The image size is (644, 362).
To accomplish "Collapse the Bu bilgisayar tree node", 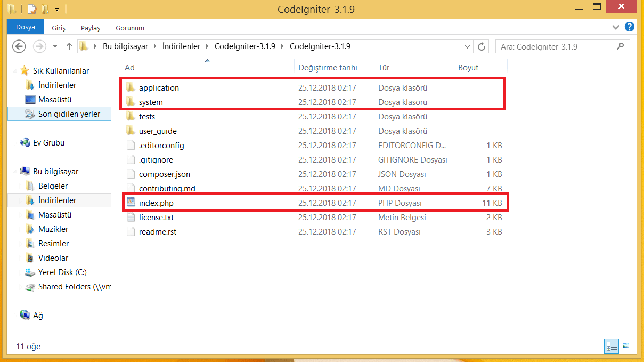I will tap(14, 172).
